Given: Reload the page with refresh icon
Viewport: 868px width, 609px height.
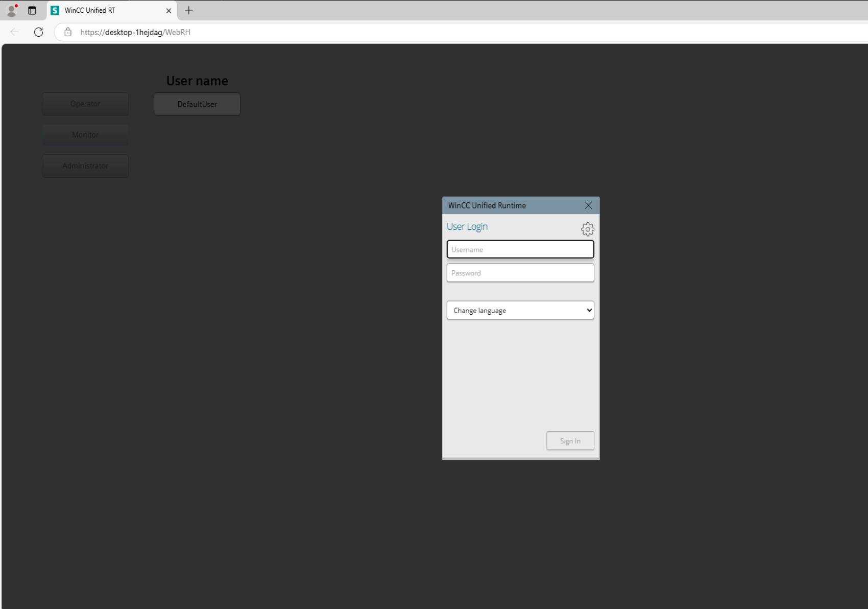Looking at the screenshot, I should click(x=38, y=32).
